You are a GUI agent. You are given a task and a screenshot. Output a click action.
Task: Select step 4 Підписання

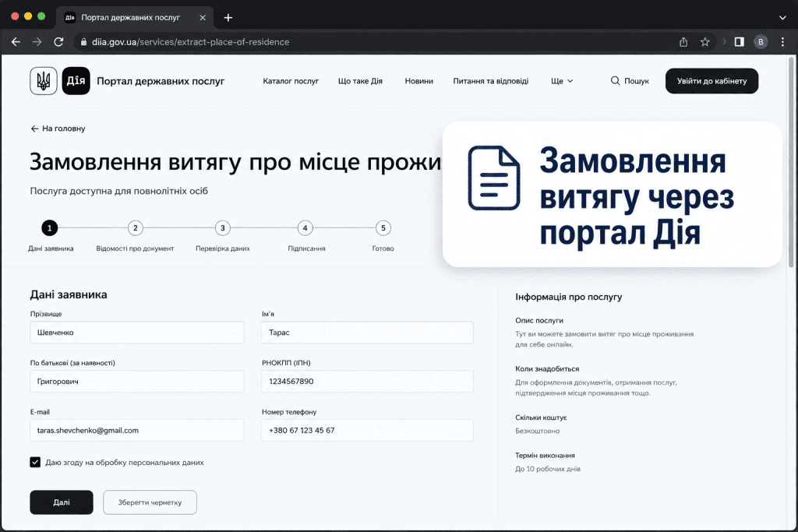point(305,228)
